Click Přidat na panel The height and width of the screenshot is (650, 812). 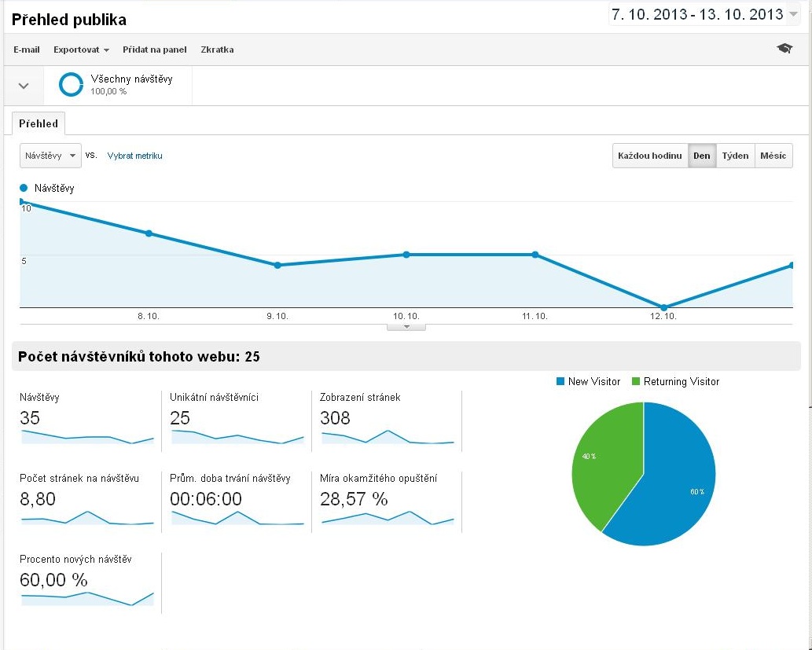(154, 50)
